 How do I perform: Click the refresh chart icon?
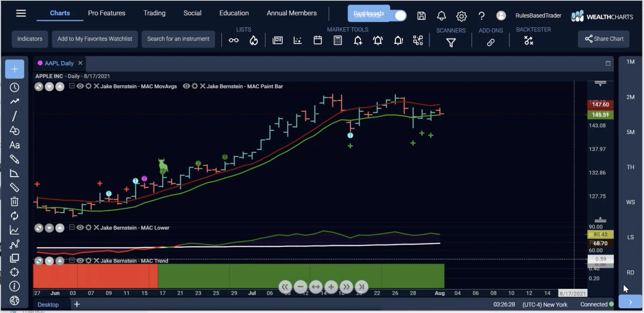(x=14, y=216)
